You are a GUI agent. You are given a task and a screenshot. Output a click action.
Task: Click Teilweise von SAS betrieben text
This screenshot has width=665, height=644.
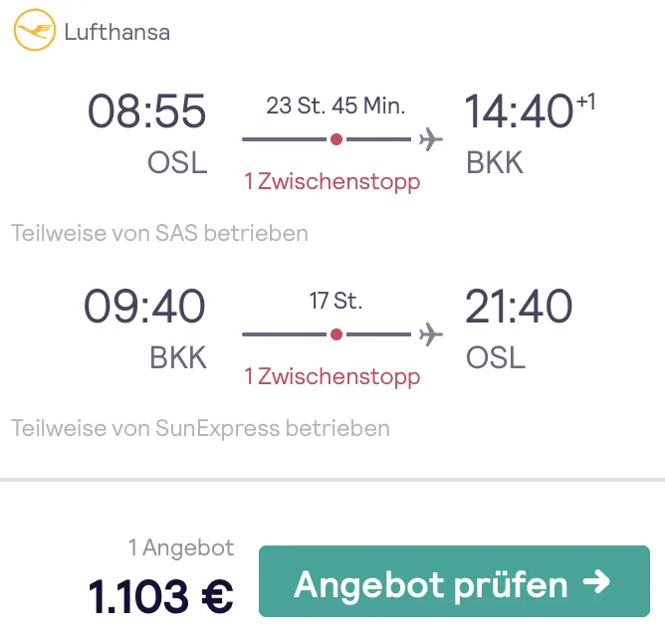pyautogui.click(x=160, y=234)
